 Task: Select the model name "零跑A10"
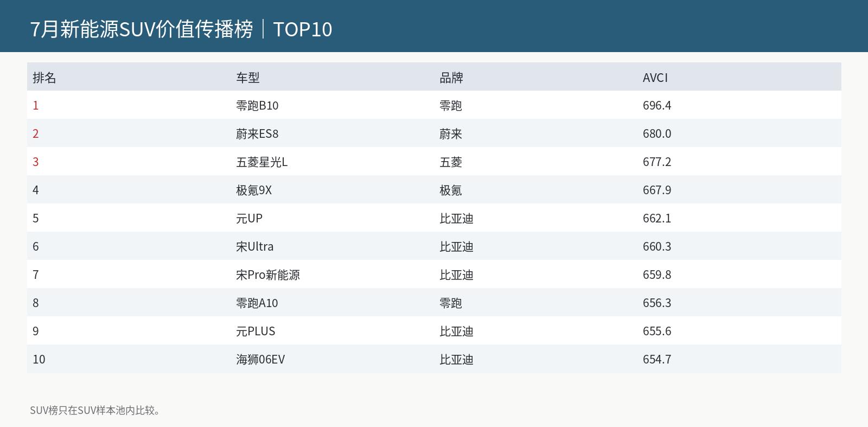click(x=257, y=303)
